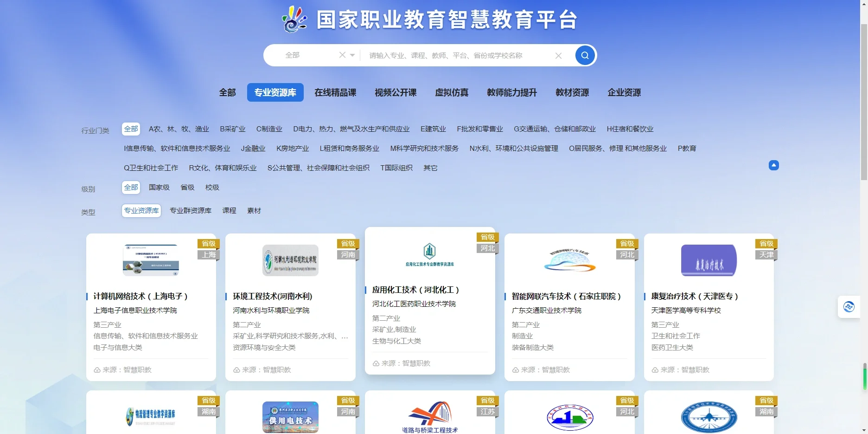This screenshot has width=868, height=434.
Task: Filter by B采矿业 industry
Action: pos(233,129)
